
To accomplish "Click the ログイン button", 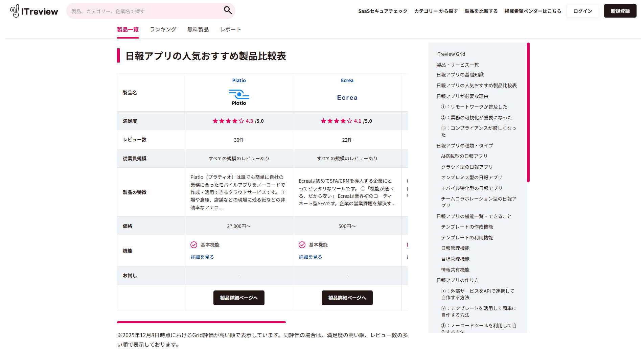I will (582, 11).
